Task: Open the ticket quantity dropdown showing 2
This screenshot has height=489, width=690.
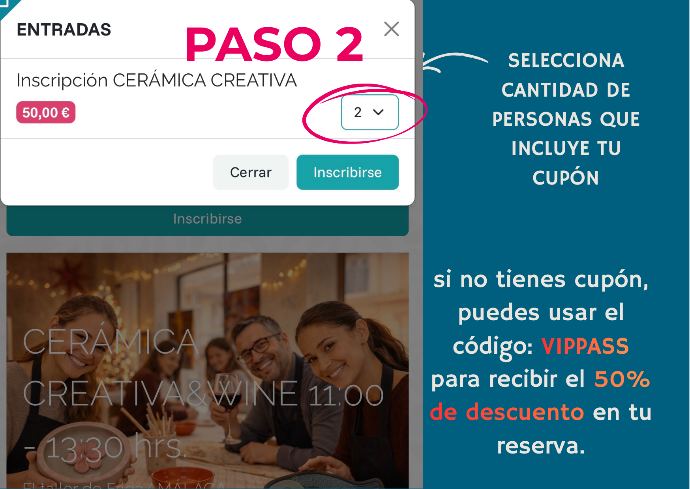Action: 370,112
